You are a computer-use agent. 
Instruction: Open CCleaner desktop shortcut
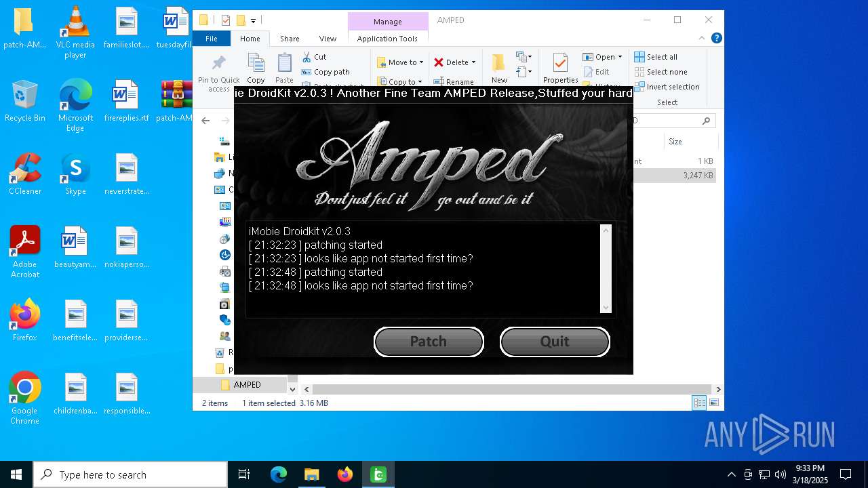click(x=25, y=174)
